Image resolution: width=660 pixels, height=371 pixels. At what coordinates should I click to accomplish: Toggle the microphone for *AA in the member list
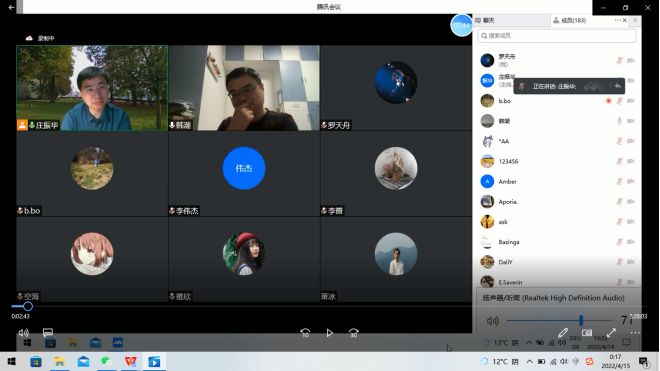[620, 141]
